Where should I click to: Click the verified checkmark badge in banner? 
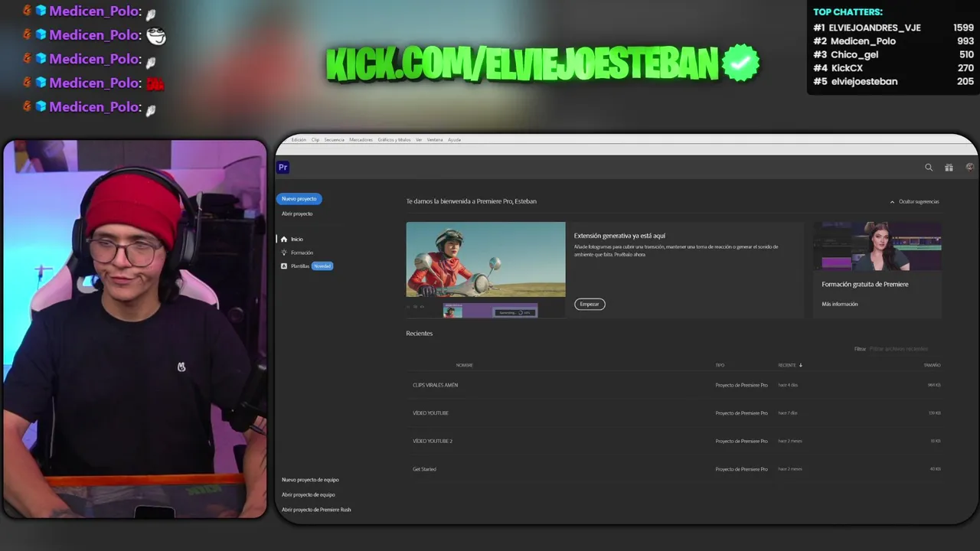click(740, 64)
